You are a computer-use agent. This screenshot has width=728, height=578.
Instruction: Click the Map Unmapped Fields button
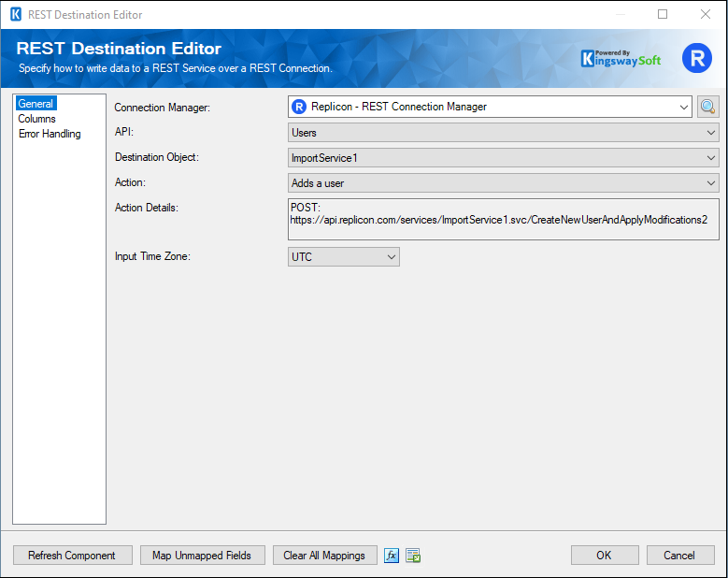(x=203, y=556)
